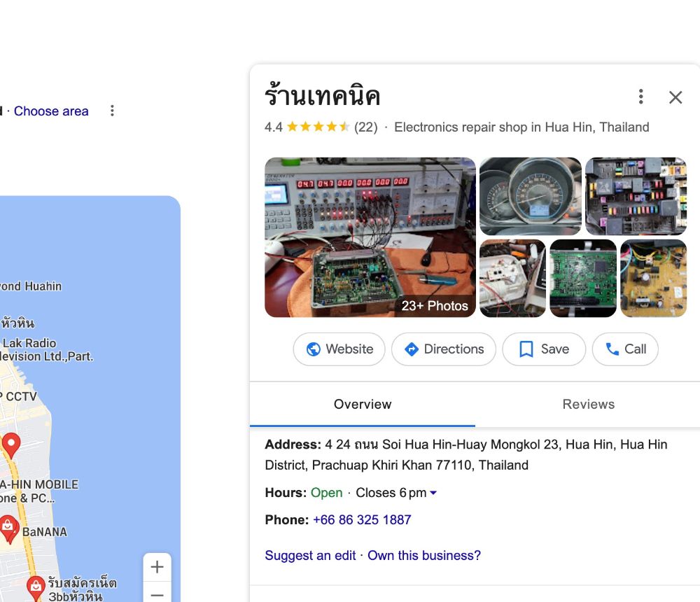The height and width of the screenshot is (602, 700).
Task: Open the fuse box photo thumbnail
Action: pos(636,196)
